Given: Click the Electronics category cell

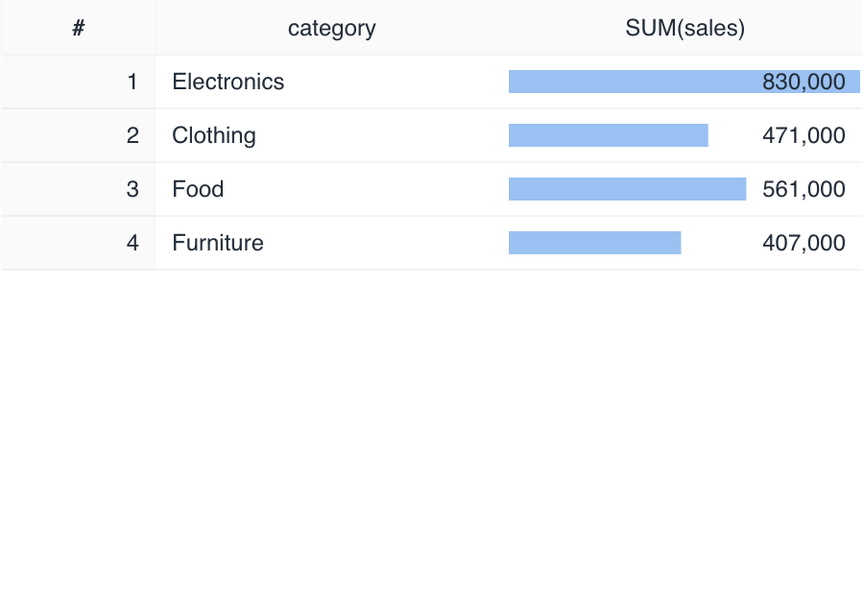Looking at the screenshot, I should click(x=228, y=83).
